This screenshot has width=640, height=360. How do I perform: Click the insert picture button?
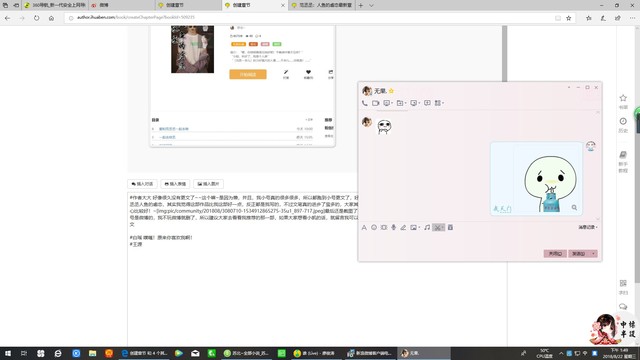tap(208, 184)
